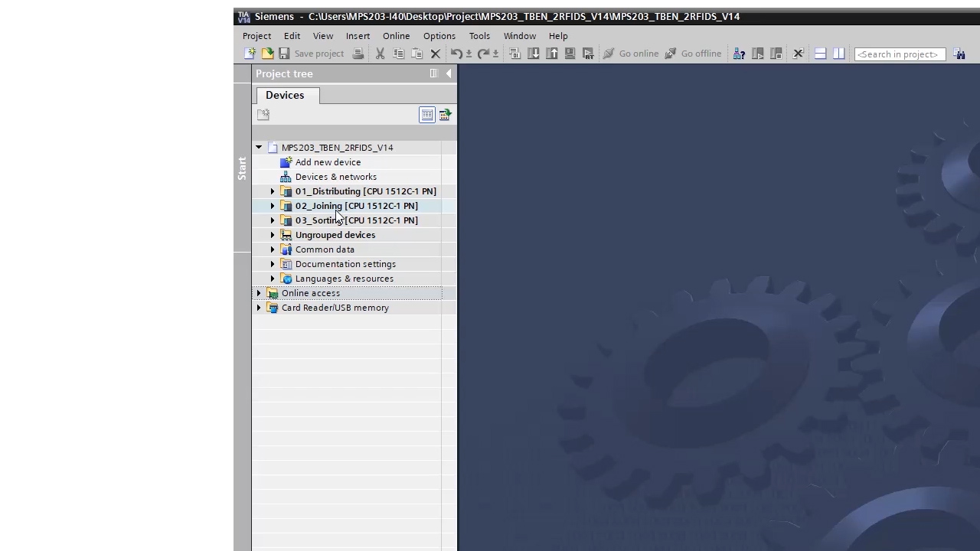Click inside the Search in project field
The height and width of the screenshot is (551, 980).
coord(900,54)
